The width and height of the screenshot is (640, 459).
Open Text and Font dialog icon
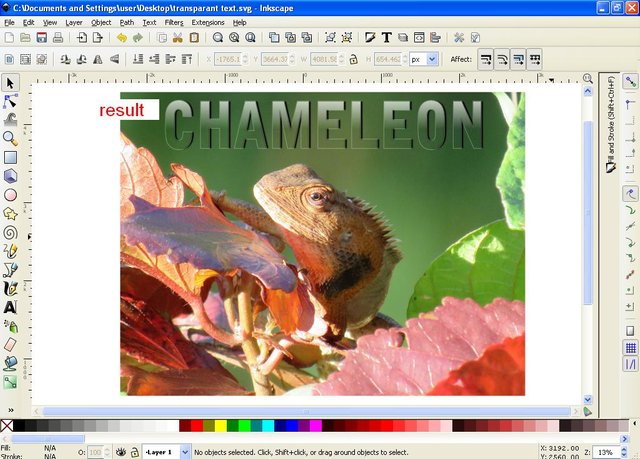pos(386,38)
